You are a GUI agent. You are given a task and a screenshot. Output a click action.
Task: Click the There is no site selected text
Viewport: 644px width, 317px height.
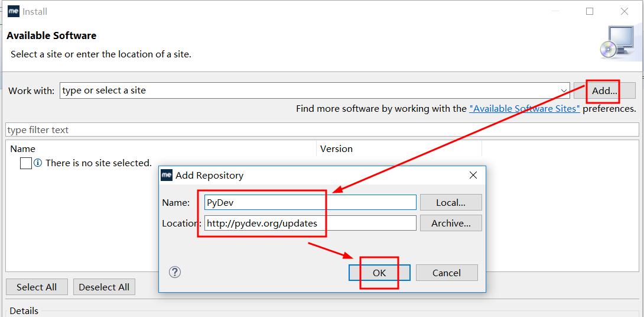point(99,163)
